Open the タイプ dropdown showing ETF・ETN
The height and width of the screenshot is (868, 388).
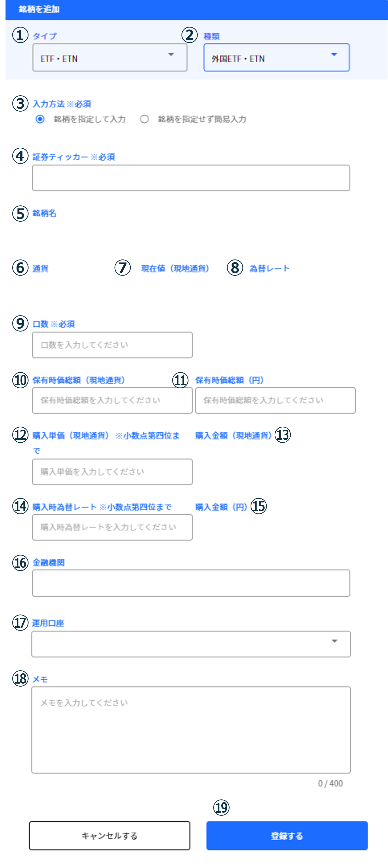point(110,58)
